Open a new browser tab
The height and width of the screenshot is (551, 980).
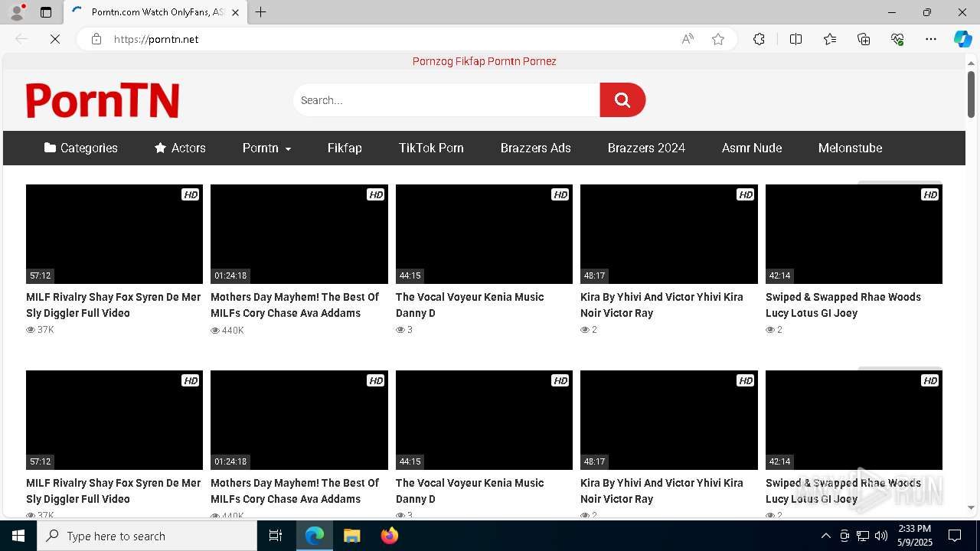click(x=261, y=12)
